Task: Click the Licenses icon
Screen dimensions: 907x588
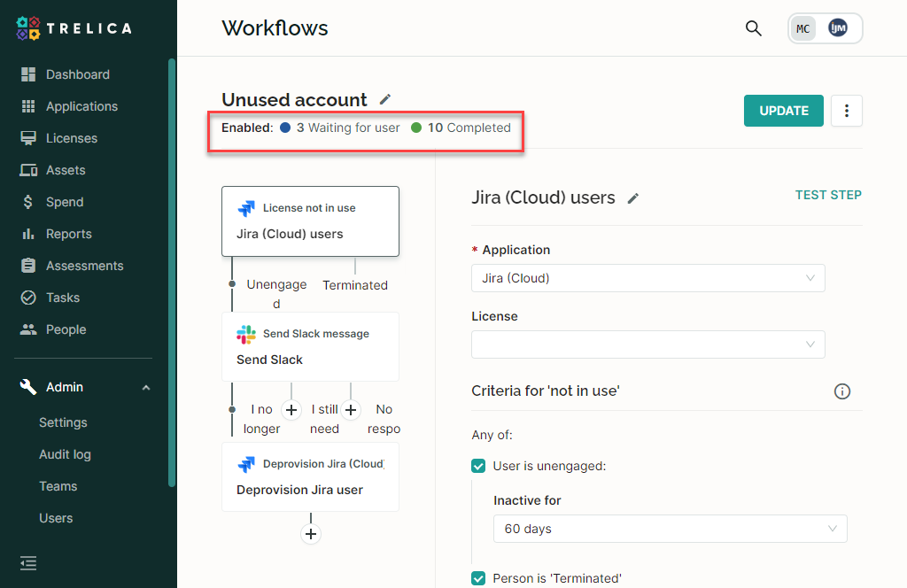Action: point(27,138)
